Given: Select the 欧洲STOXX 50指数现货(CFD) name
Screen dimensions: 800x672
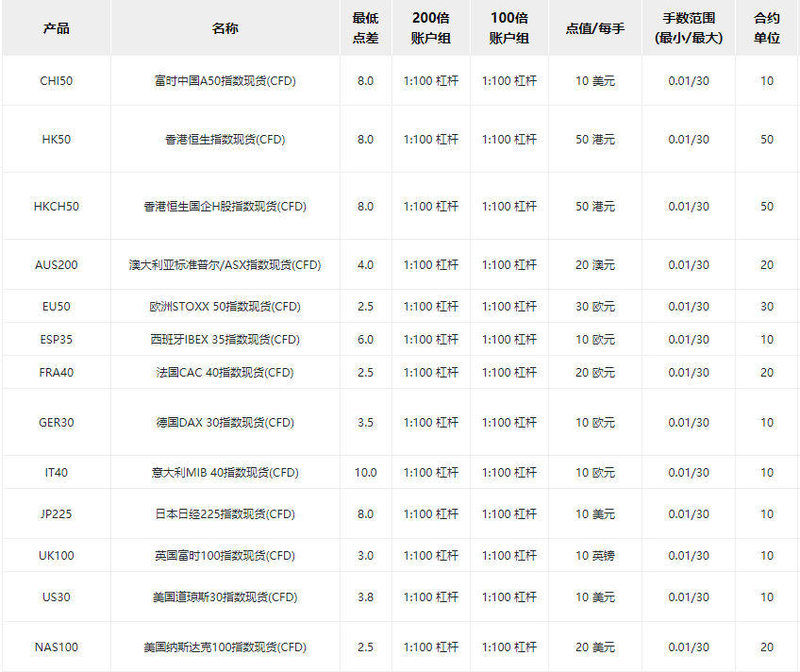Looking at the screenshot, I should point(225,307).
